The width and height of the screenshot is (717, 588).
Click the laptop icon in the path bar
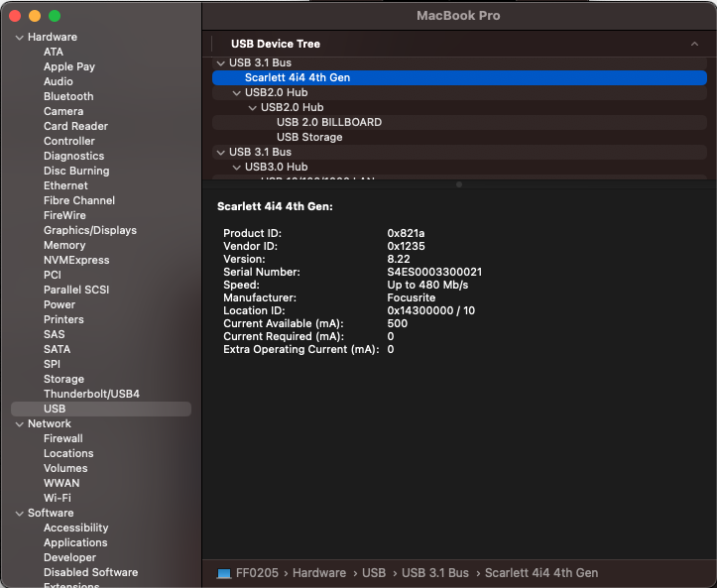(x=224, y=573)
